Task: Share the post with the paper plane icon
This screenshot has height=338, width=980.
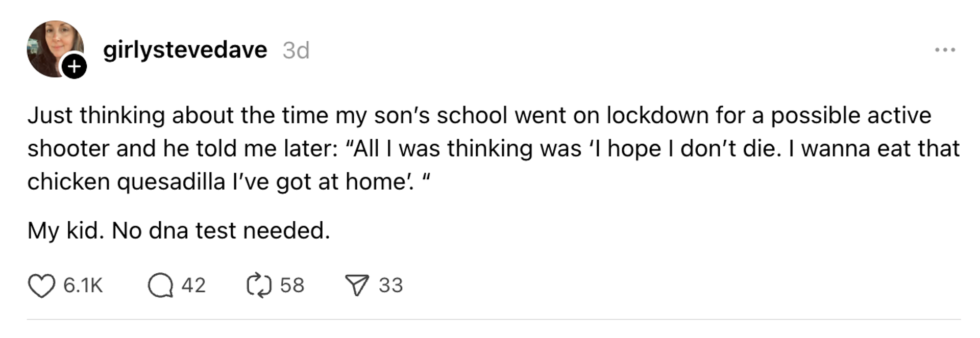Action: click(357, 286)
